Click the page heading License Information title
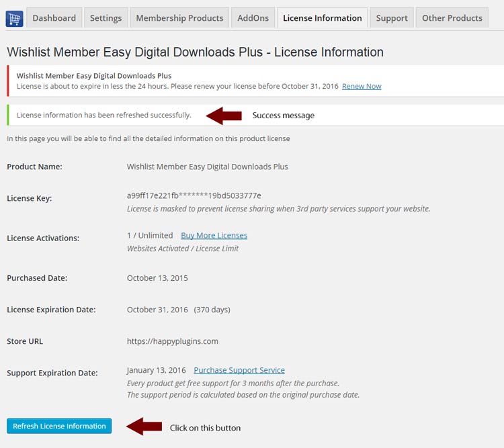This screenshot has height=448, width=504. [195, 52]
